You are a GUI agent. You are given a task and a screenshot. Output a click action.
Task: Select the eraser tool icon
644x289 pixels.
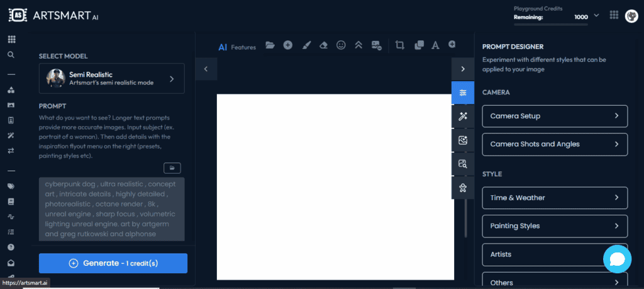(324, 45)
